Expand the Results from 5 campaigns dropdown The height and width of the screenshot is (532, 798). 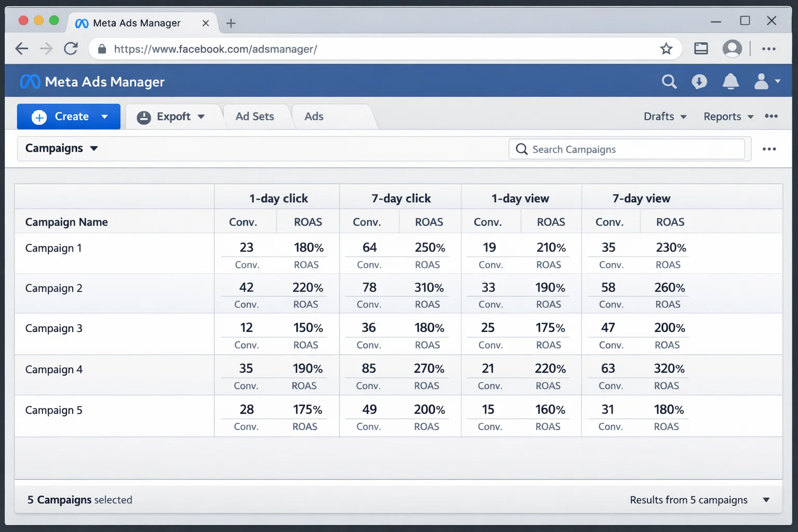(x=766, y=499)
